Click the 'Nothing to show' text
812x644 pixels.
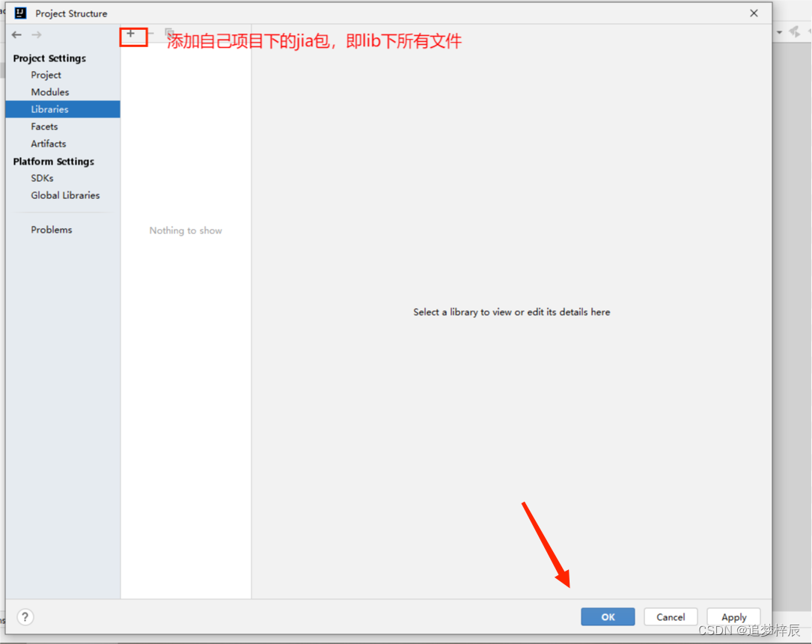[186, 230]
